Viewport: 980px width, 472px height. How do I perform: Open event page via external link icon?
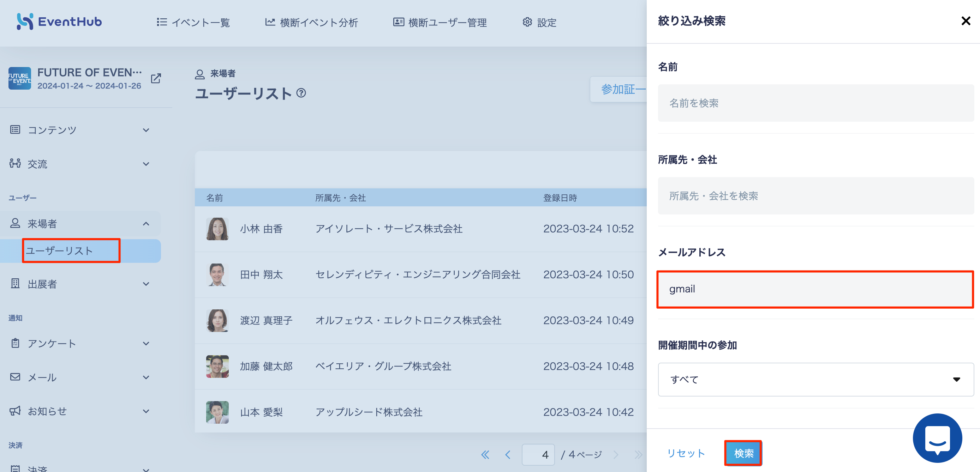coord(156,78)
